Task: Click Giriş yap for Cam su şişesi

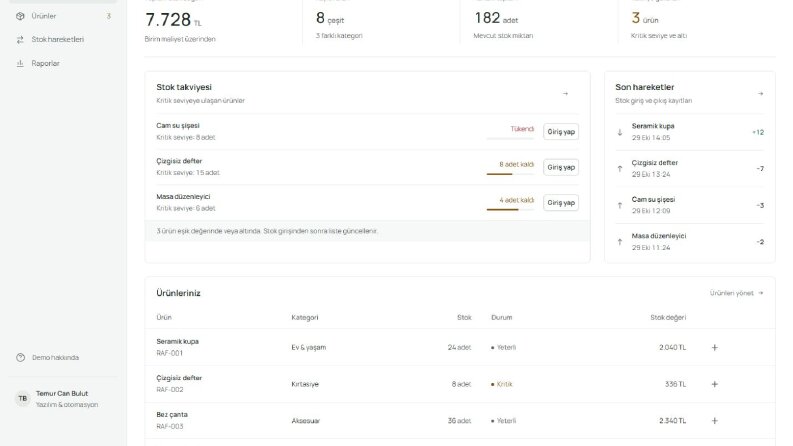Action: tap(561, 131)
